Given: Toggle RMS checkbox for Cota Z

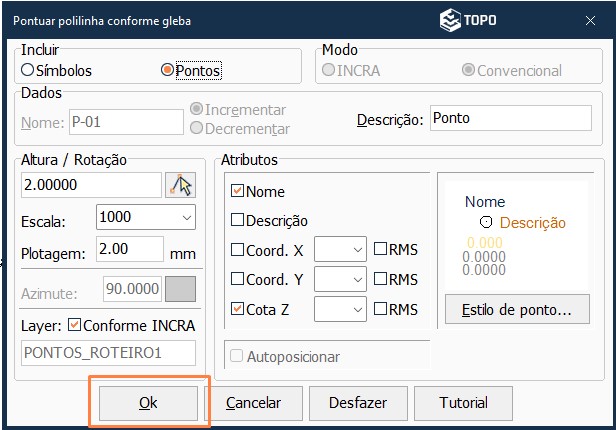Looking at the screenshot, I should 380,309.
